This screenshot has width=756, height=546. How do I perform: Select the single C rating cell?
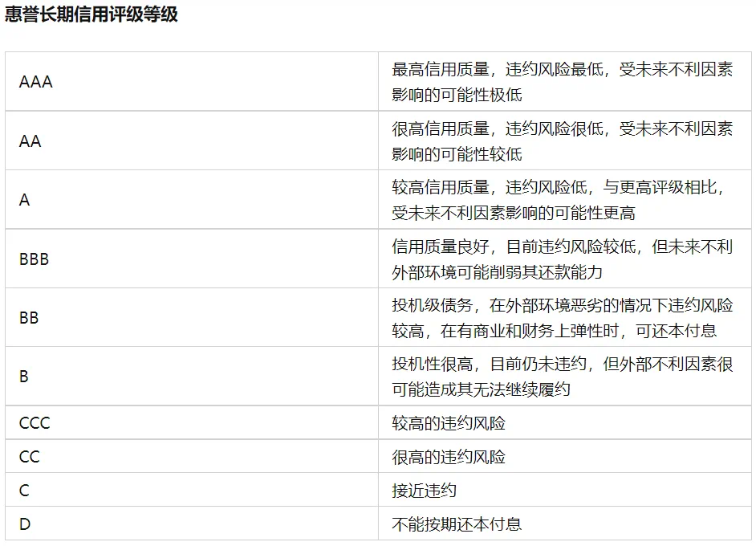click(x=192, y=490)
